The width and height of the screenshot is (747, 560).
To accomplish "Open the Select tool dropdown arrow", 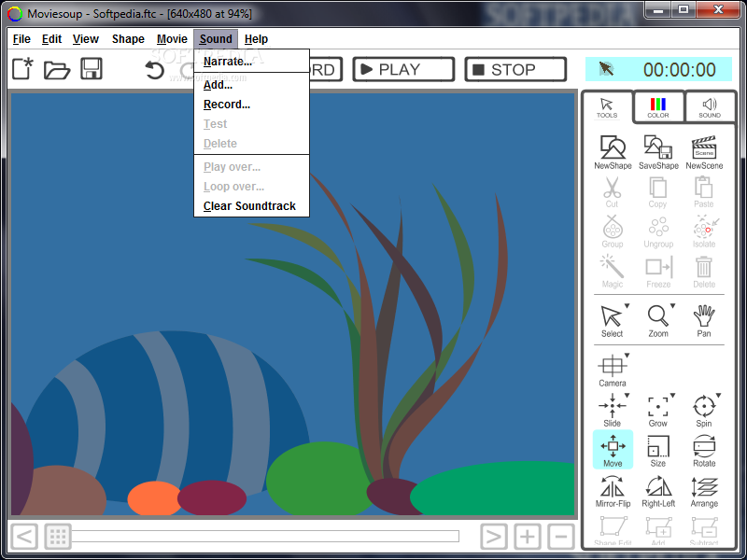I will tap(627, 306).
